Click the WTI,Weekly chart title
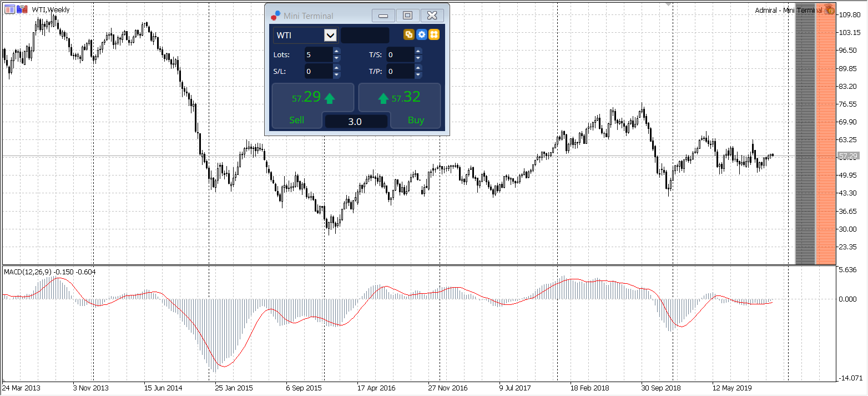The width and height of the screenshot is (868, 396). (51, 9)
